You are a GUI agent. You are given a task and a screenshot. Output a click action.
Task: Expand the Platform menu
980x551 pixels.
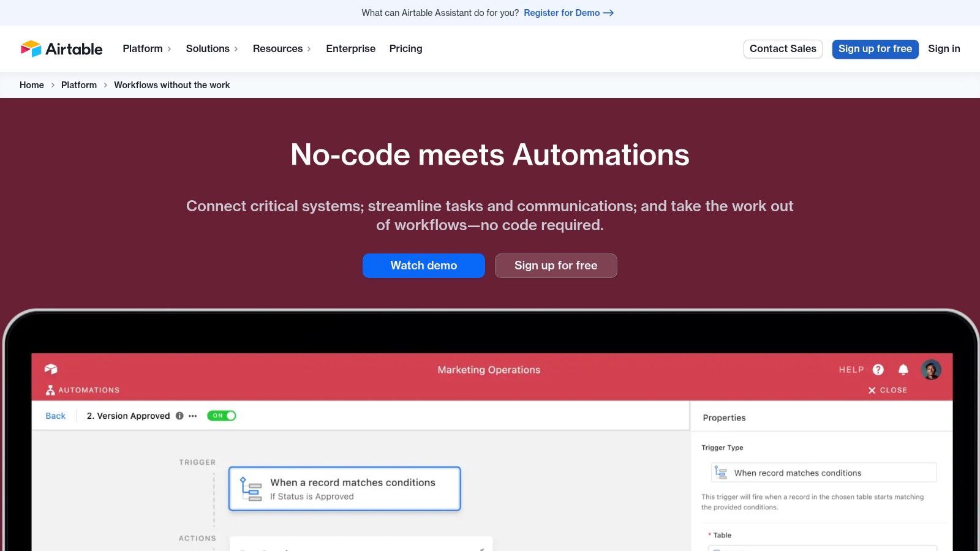point(147,48)
